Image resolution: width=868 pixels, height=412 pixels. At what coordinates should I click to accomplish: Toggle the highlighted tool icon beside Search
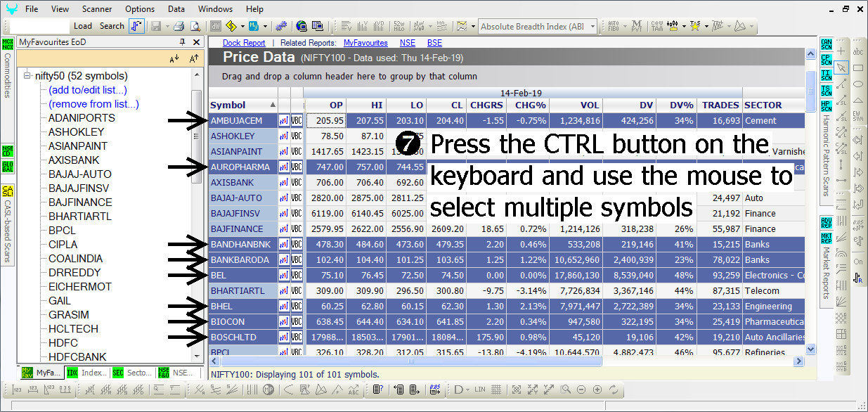[x=136, y=26]
